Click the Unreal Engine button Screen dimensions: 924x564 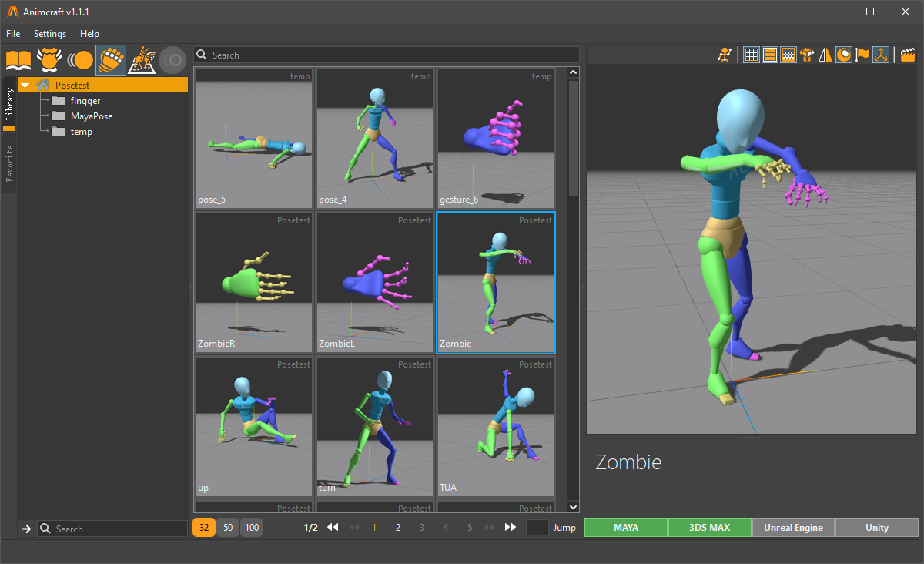793,528
